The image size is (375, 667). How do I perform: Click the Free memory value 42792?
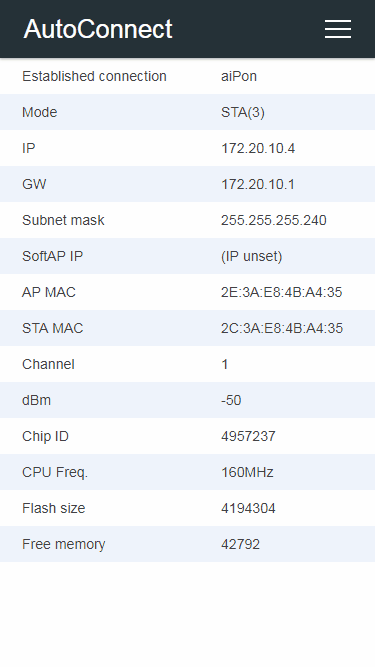pyautogui.click(x=240, y=544)
